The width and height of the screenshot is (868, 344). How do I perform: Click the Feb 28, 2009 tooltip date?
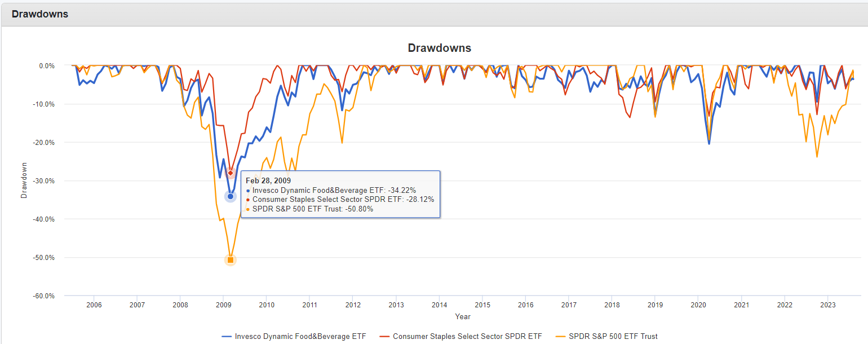268,181
